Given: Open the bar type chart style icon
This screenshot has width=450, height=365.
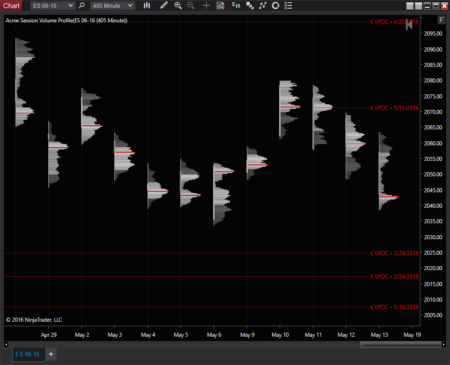Looking at the screenshot, I should pyautogui.click(x=147, y=5).
